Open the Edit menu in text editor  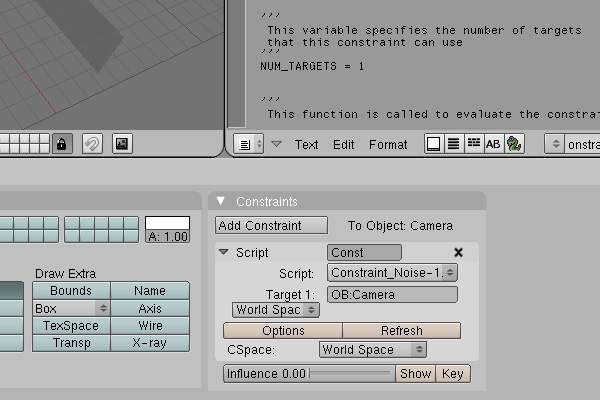[x=343, y=145]
